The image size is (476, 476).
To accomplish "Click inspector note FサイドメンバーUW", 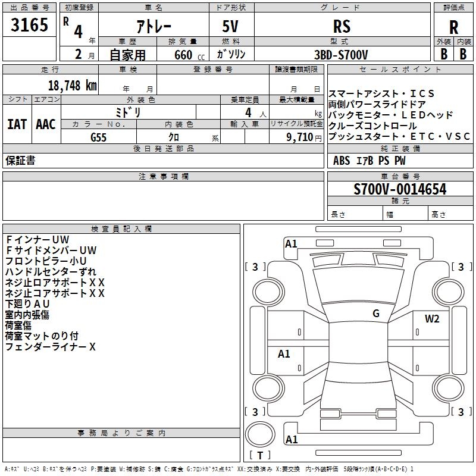I will [x=51, y=250].
